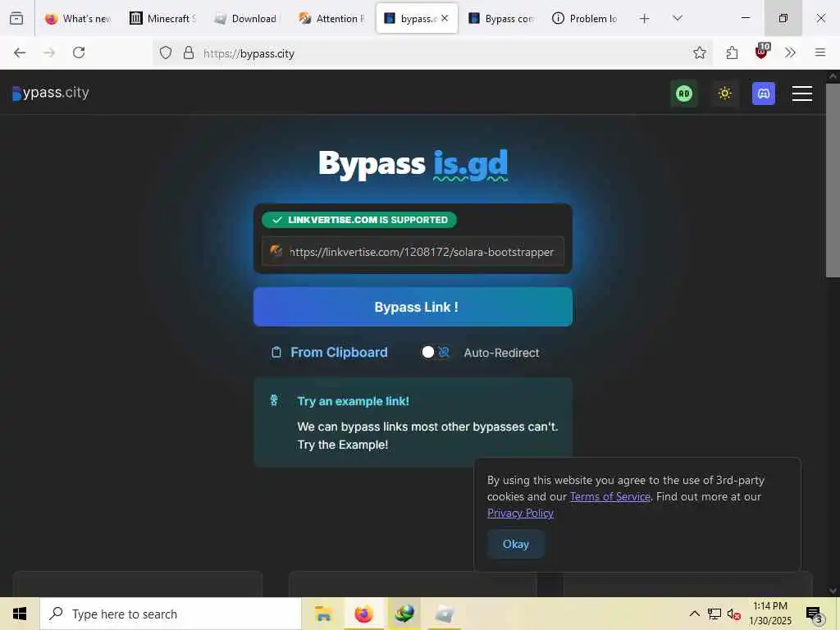Click the is.gd highlighted heading text
The height and width of the screenshot is (630, 840).
[x=470, y=164]
